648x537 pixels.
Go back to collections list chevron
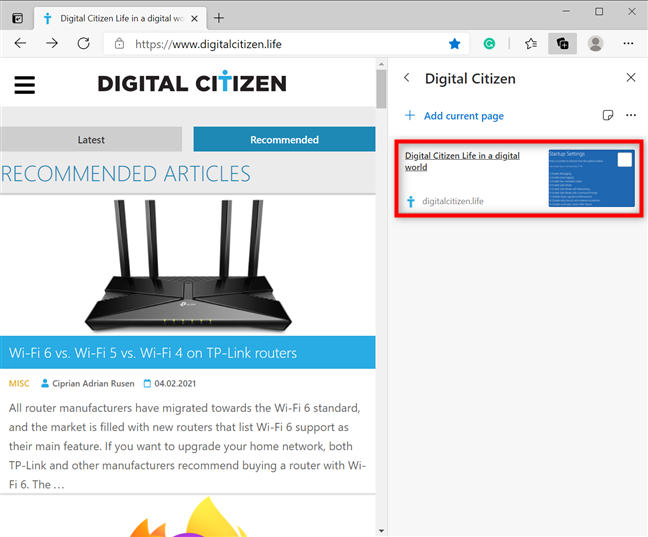point(407,78)
